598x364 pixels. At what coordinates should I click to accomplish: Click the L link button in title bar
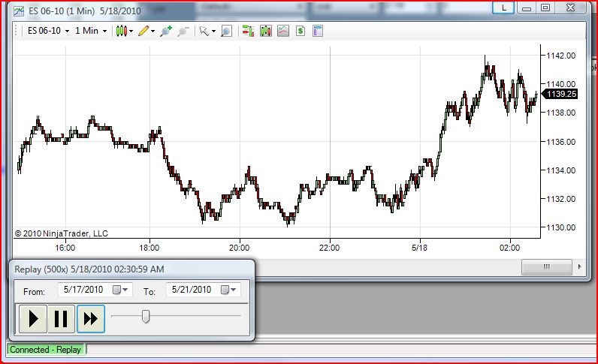pyautogui.click(x=503, y=8)
